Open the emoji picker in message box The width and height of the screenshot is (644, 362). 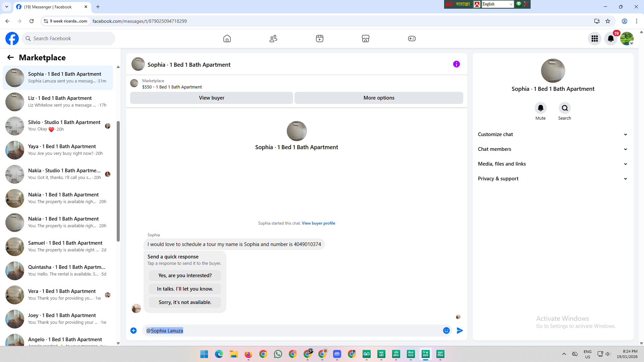[446, 330]
